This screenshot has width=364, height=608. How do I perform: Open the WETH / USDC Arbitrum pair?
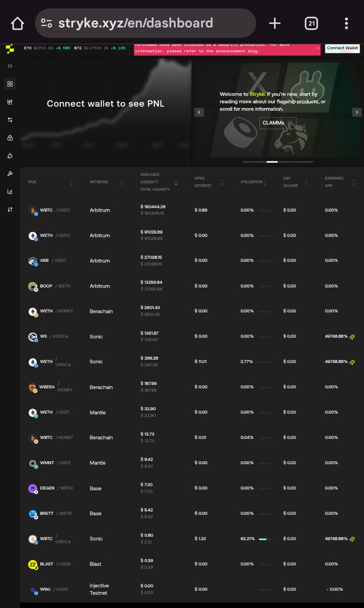[192, 235]
